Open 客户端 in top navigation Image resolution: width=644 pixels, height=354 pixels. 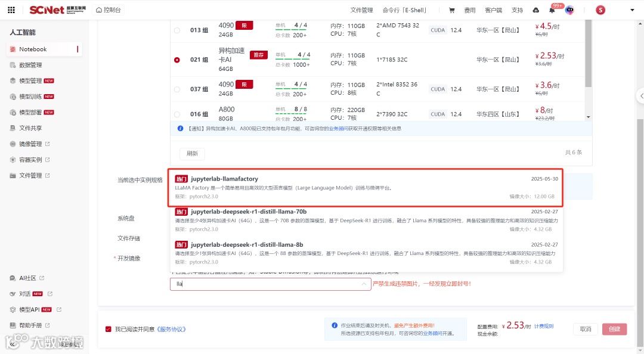(x=493, y=10)
